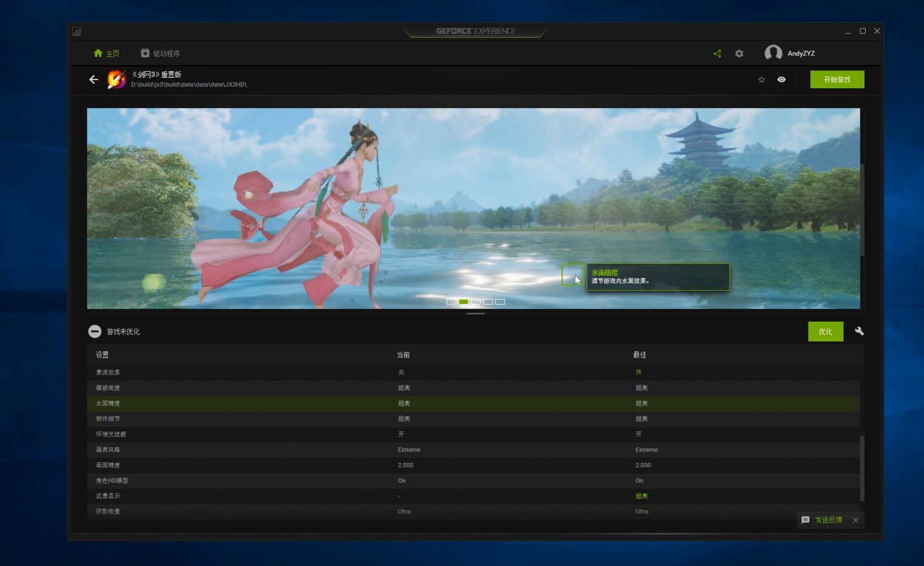
Task: Go to the 主页 home tab
Action: click(x=106, y=53)
